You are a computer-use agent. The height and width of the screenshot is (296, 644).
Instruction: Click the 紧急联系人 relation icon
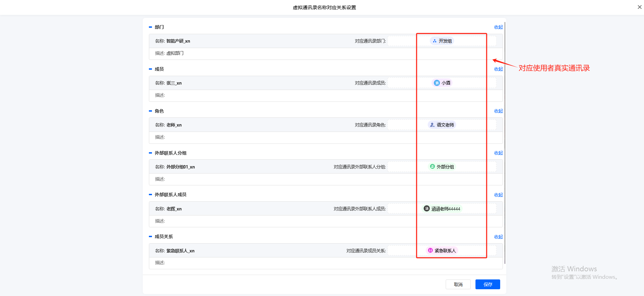pos(430,250)
